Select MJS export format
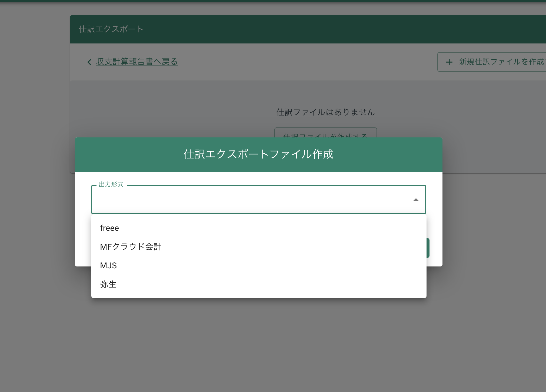 (259, 265)
